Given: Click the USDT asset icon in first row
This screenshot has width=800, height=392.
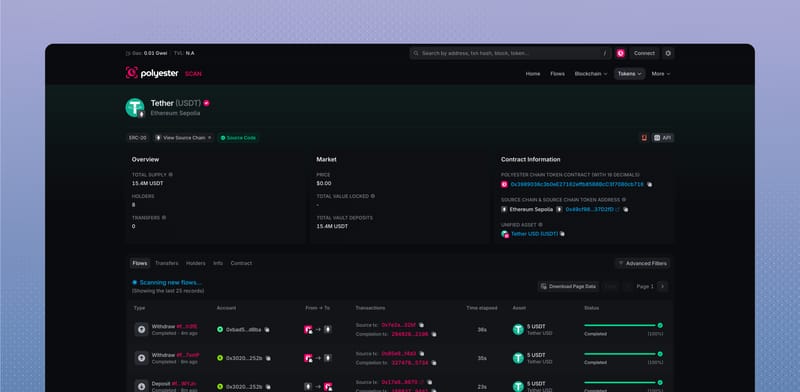Looking at the screenshot, I should click(518, 329).
